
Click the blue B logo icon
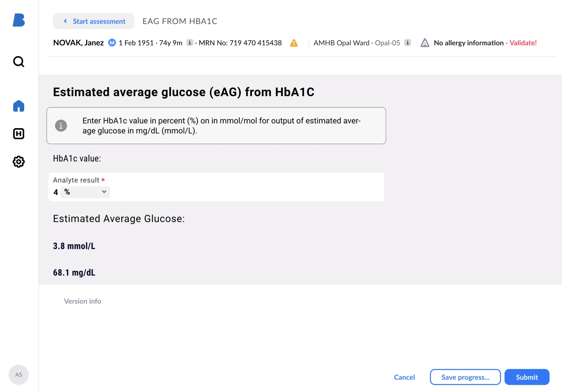[x=19, y=20]
